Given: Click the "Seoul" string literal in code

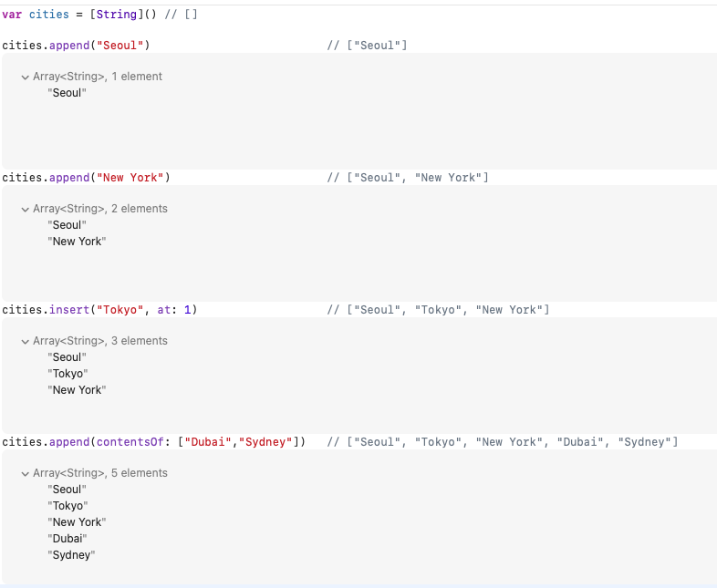Looking at the screenshot, I should 119,46.
